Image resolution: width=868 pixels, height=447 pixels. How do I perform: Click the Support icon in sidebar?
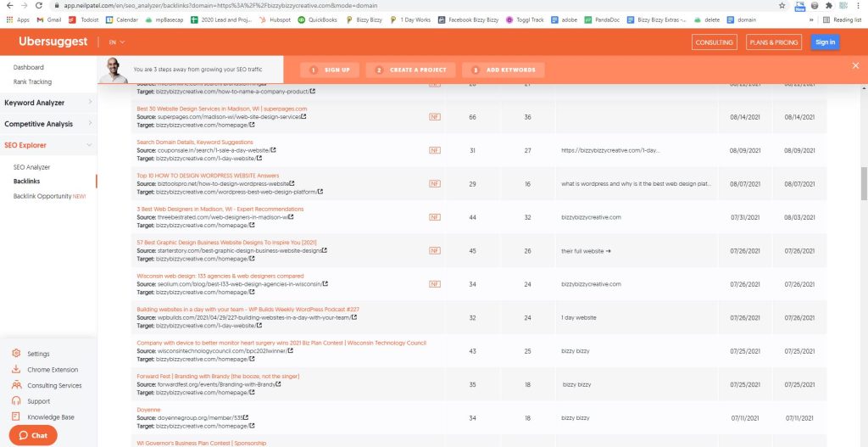(x=16, y=401)
